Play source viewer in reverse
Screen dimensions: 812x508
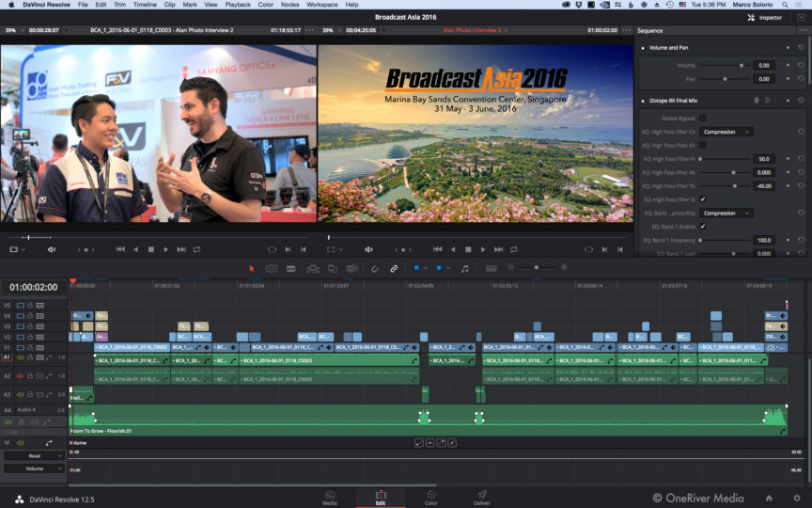click(x=135, y=249)
